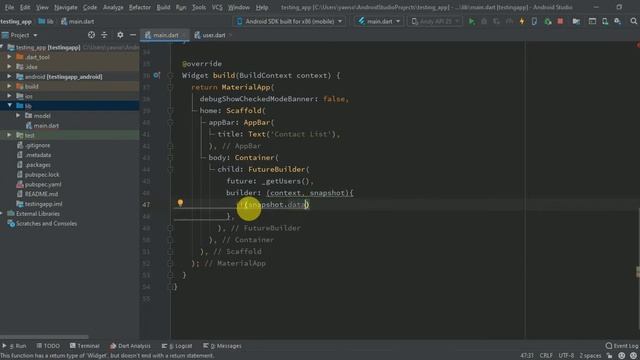
Task: Open the main.dart run configuration dropdown
Action: click(x=379, y=21)
